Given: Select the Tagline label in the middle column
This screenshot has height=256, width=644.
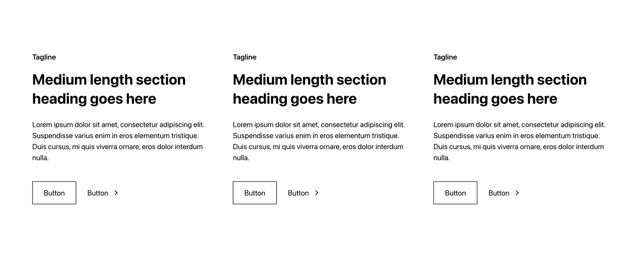Looking at the screenshot, I should tap(244, 57).
